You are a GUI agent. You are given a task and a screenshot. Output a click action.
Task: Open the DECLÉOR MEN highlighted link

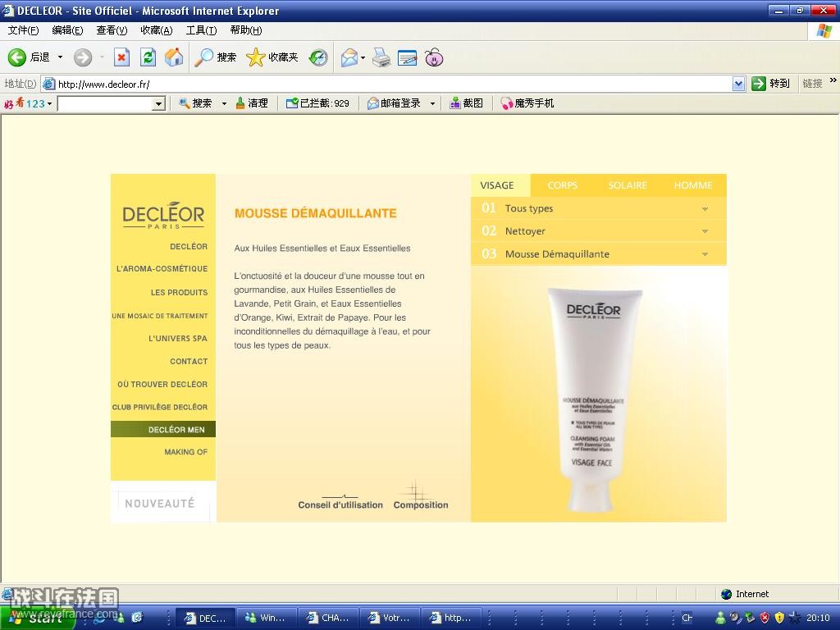coord(163,429)
